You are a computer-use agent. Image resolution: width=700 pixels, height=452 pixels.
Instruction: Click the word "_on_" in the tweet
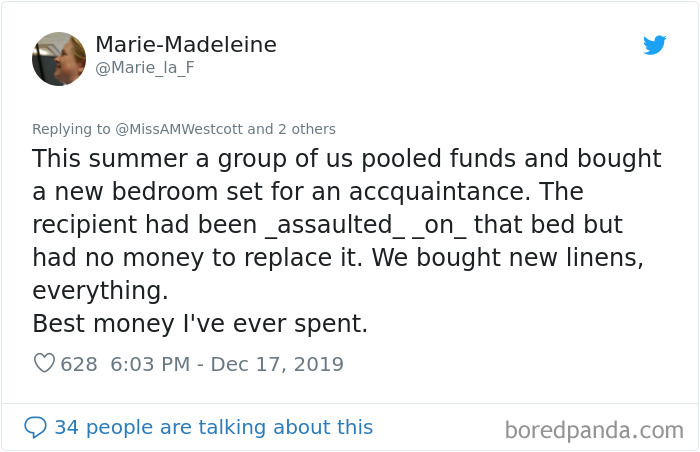(x=441, y=224)
